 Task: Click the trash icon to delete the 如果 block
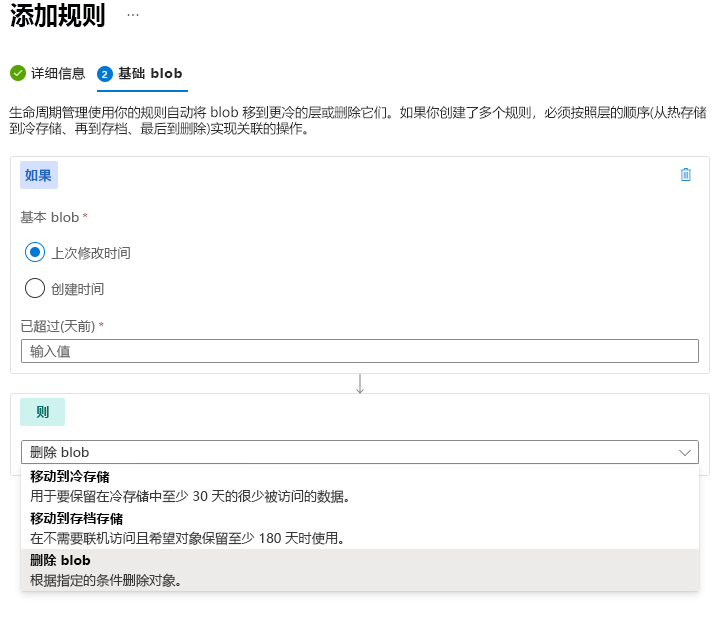[x=686, y=175]
